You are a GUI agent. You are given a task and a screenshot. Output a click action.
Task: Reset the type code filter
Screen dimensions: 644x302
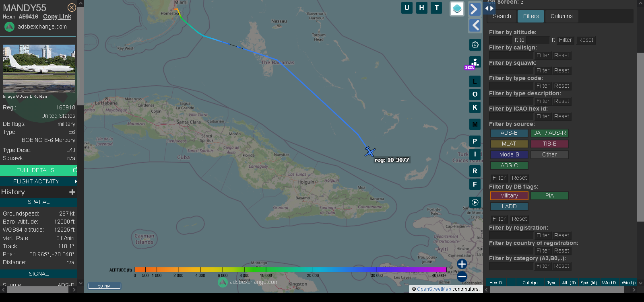point(561,86)
